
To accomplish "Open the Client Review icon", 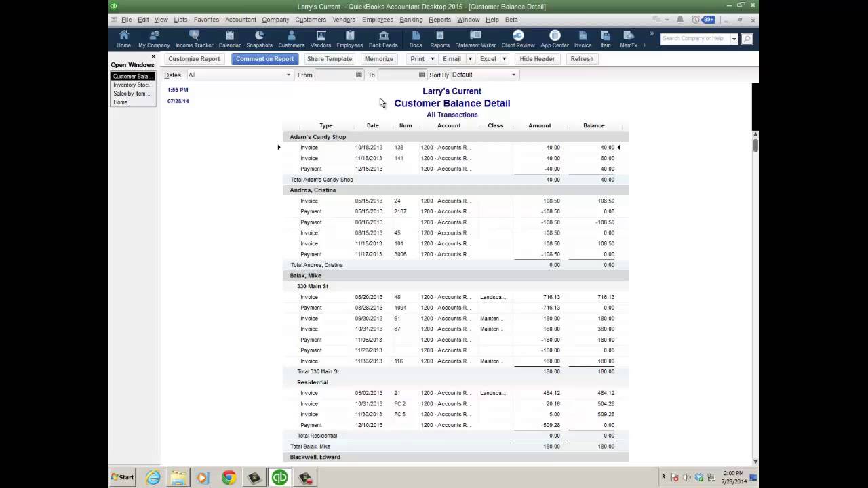I will 518,39.
